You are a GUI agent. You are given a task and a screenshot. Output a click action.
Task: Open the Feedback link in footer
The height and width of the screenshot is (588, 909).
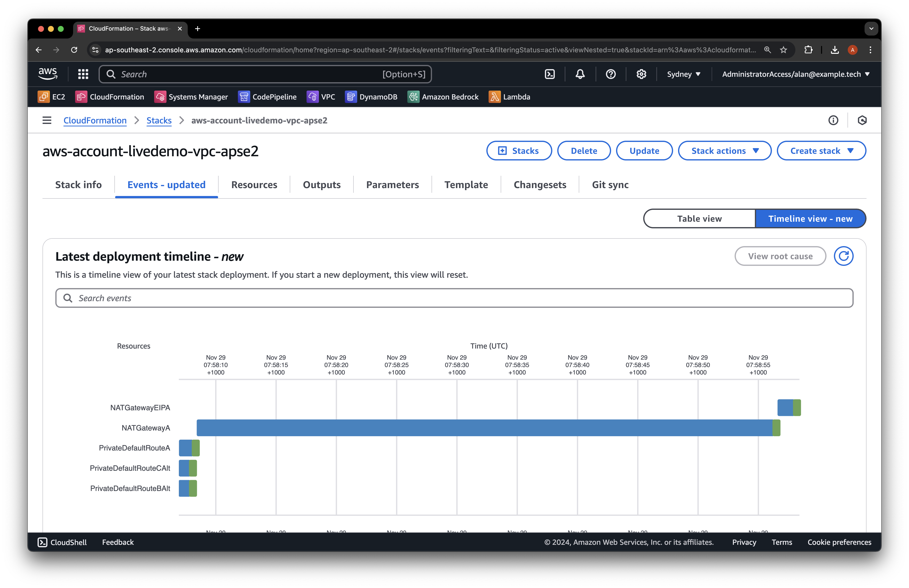[118, 542]
